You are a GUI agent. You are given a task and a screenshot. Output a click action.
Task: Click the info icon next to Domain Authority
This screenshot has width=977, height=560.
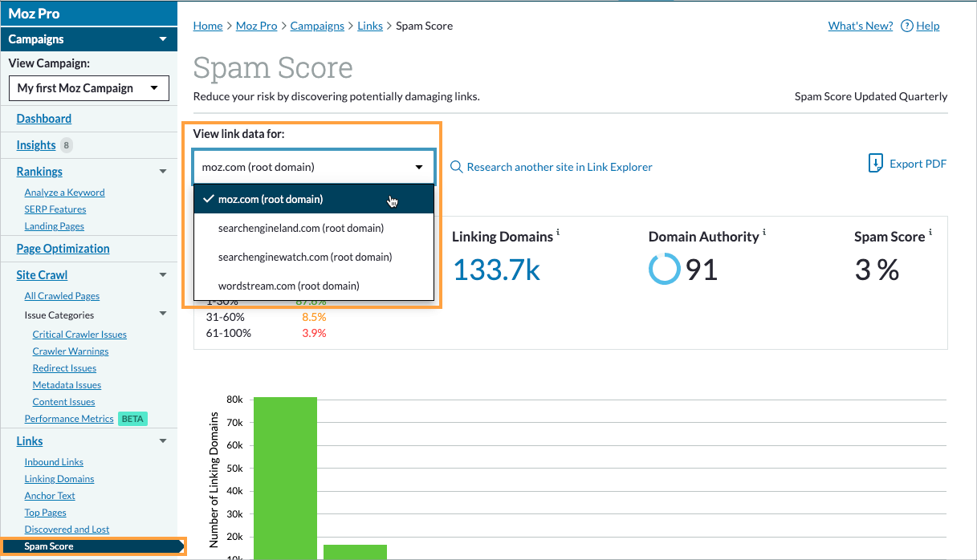(764, 231)
